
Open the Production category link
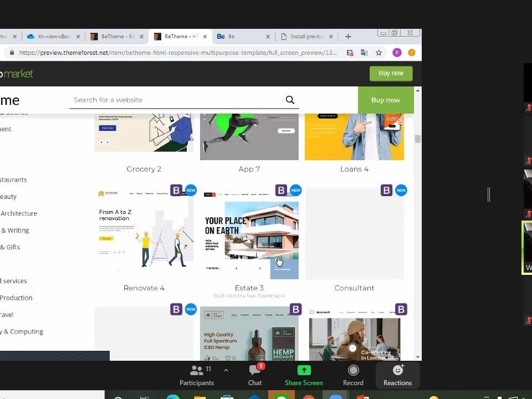[16, 298]
